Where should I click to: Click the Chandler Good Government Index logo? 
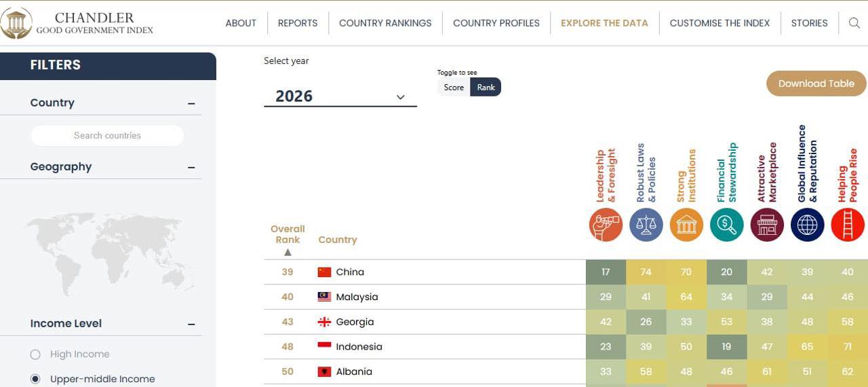77,23
